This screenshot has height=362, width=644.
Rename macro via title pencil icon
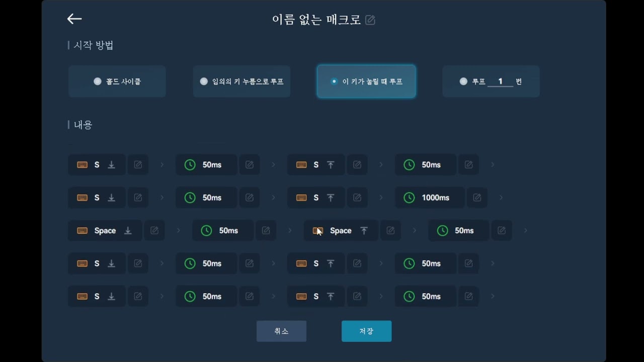[x=370, y=20]
